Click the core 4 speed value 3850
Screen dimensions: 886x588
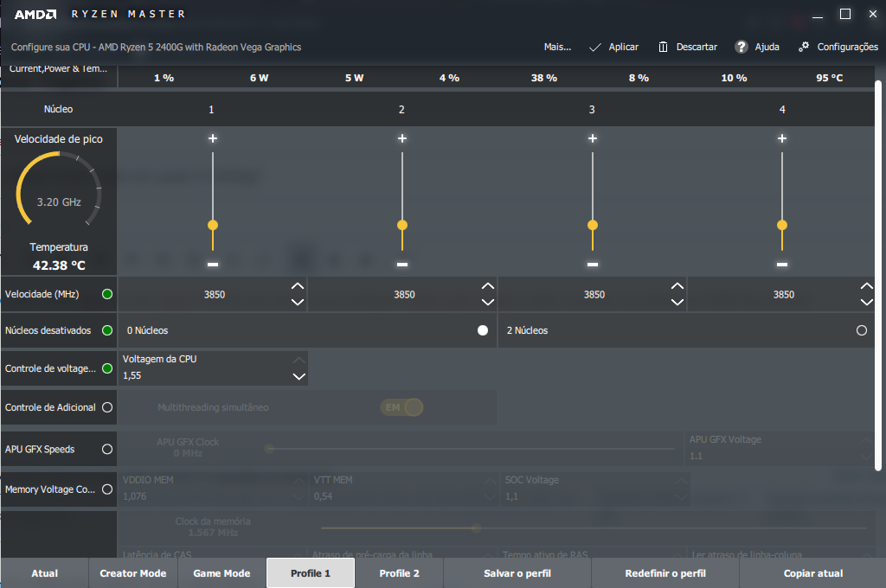pyautogui.click(x=784, y=294)
